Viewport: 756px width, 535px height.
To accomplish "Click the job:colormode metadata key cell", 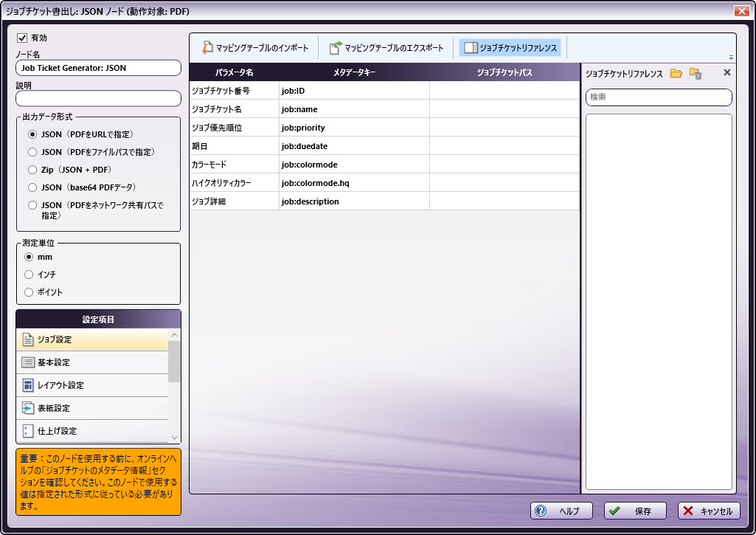I will point(354,165).
